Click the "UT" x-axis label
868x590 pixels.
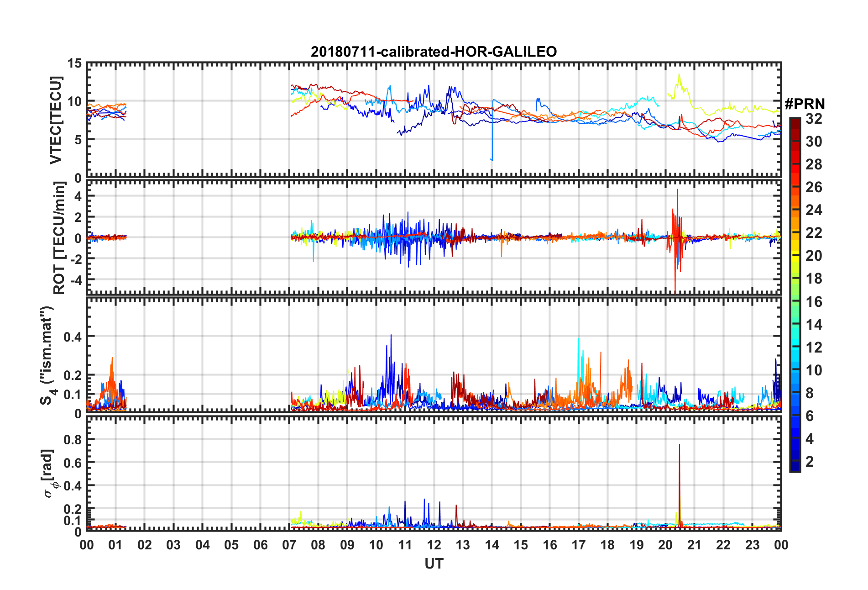(434, 564)
